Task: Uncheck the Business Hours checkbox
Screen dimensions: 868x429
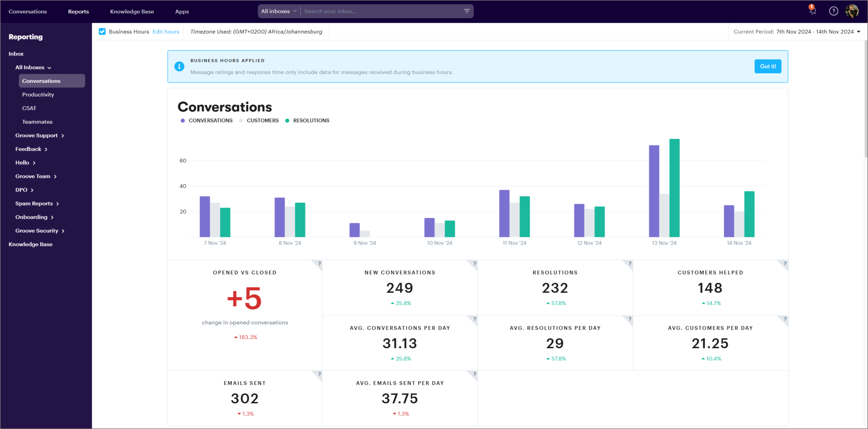Action: point(102,32)
